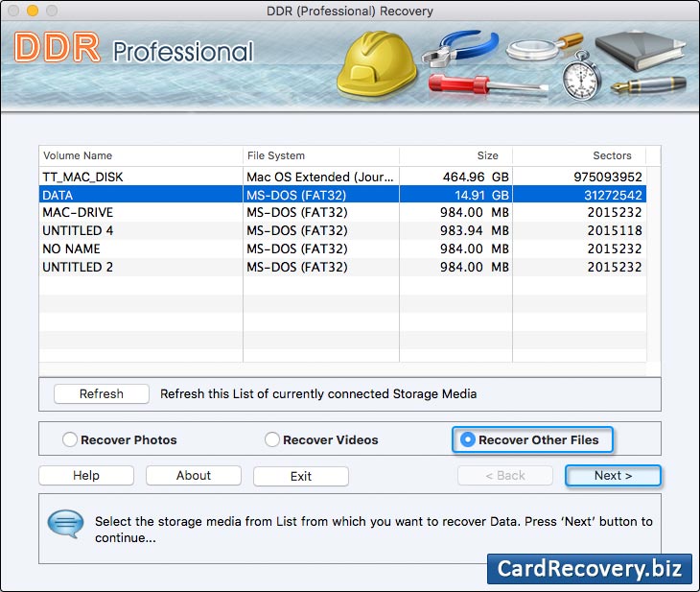700x592 pixels.
Task: Select the TT_MAC_DISK volume row
Action: [x=342, y=177]
